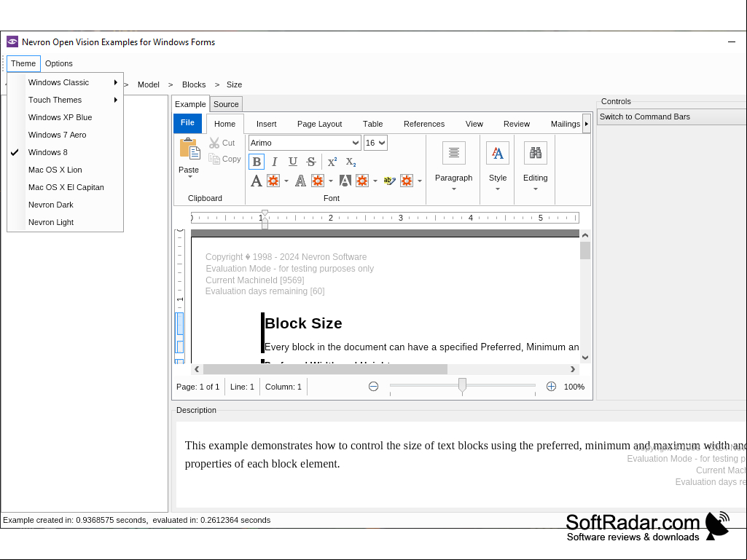The image size is (747, 560).
Task: Toggle Bold formatting
Action: pyautogui.click(x=257, y=162)
